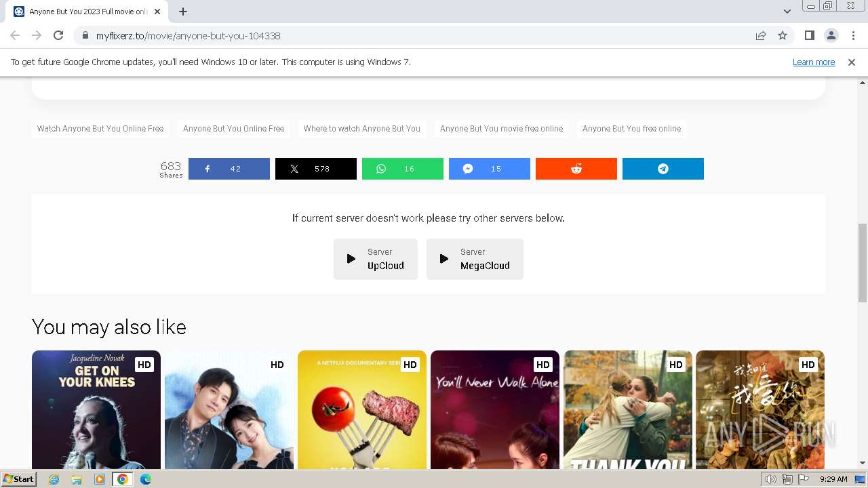Dismiss the Chrome update notification bar
Image resolution: width=868 pixels, height=488 pixels.
click(852, 62)
